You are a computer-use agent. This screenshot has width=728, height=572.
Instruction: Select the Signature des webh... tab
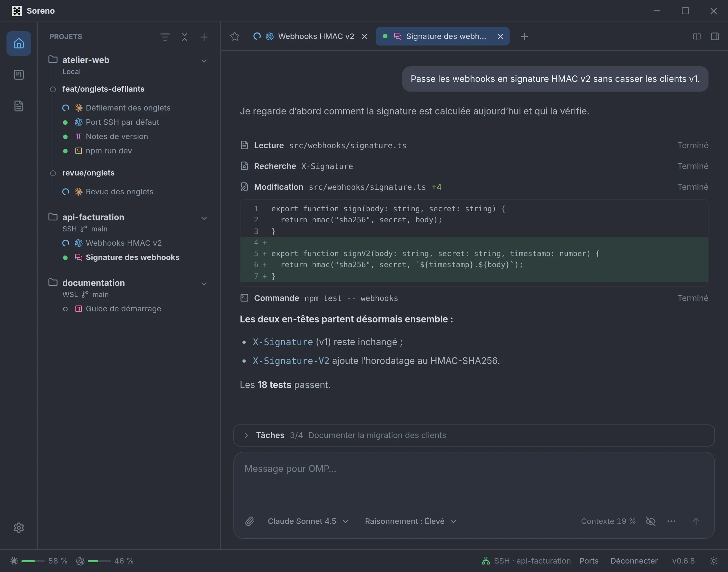442,36
